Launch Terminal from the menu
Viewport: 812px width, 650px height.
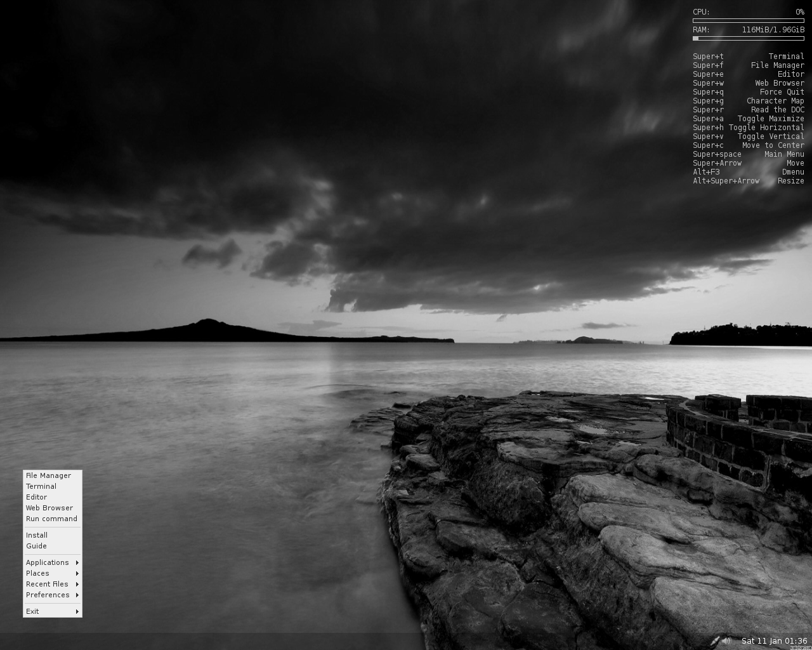(53, 486)
